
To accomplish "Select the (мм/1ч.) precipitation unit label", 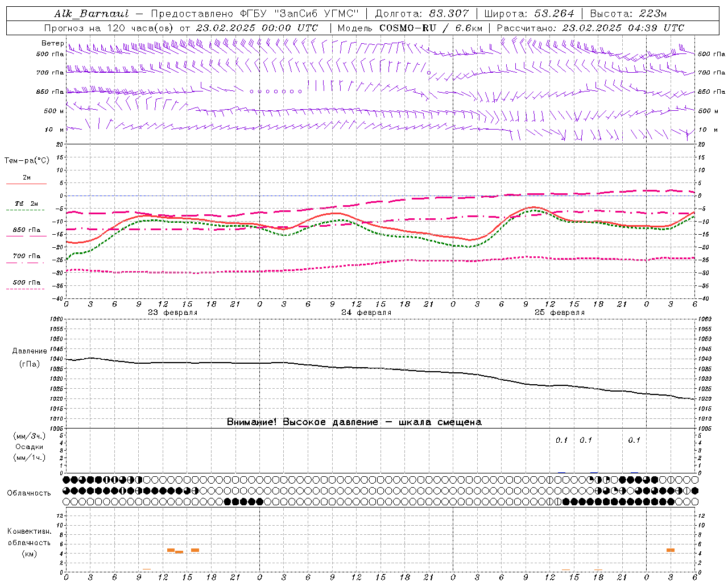I will coord(29,458).
